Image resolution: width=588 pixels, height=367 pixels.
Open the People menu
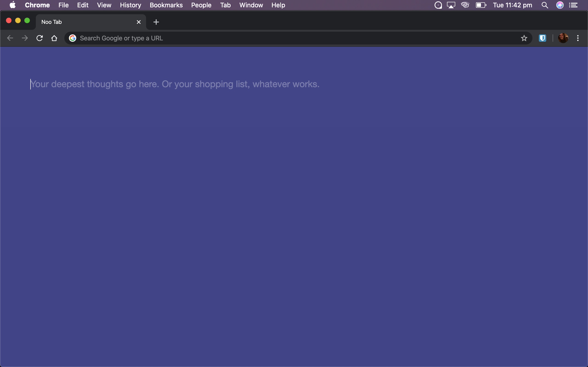tap(201, 5)
